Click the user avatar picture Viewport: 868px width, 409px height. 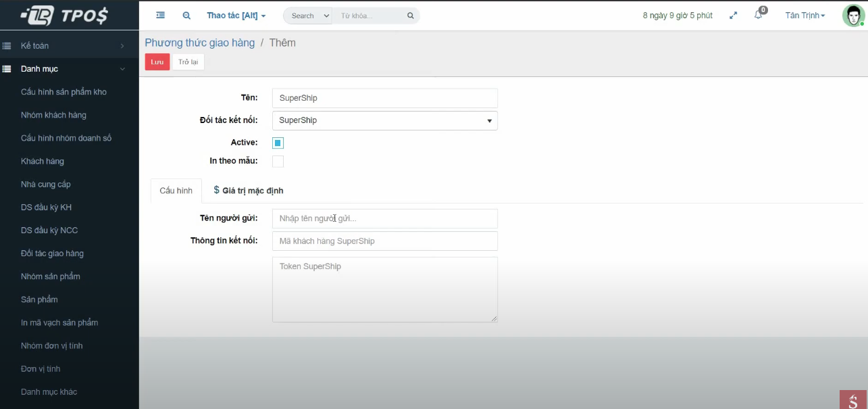[852, 16]
